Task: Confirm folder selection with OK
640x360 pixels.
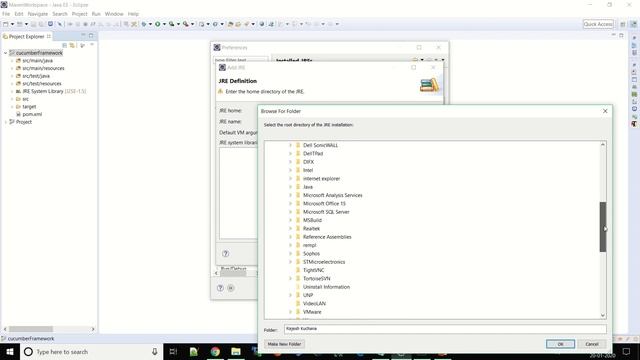Action: click(560, 344)
